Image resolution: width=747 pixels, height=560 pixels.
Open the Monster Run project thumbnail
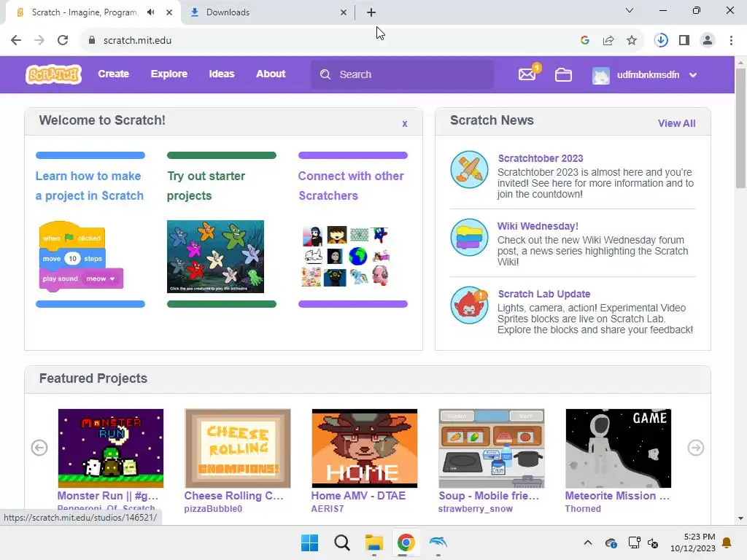point(111,448)
